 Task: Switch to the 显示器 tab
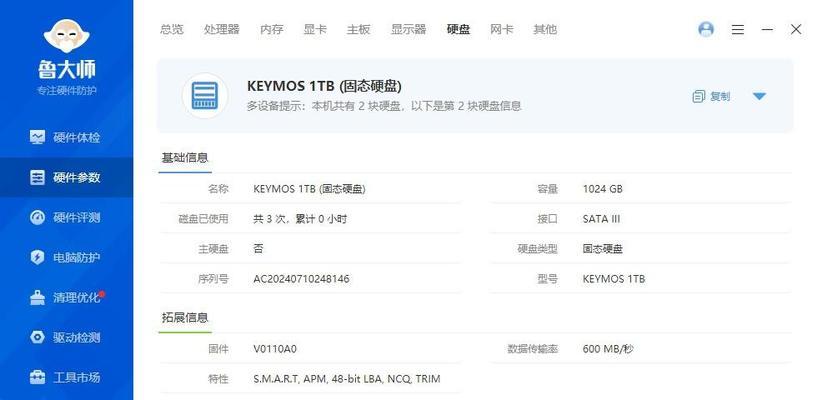click(408, 30)
